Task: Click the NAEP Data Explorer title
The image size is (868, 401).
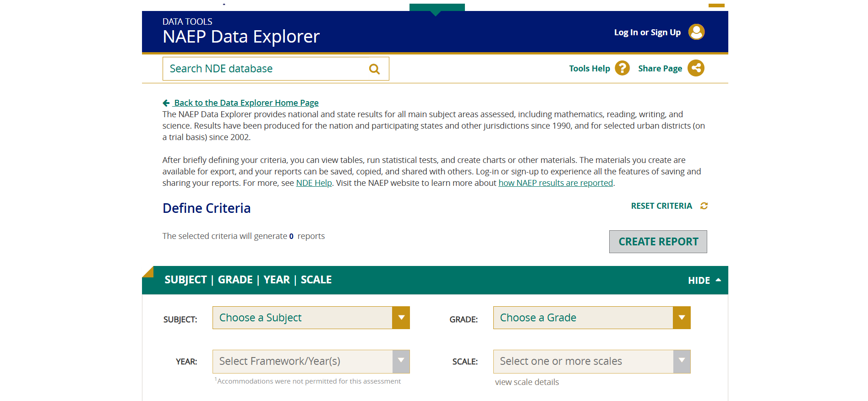Action: (x=241, y=37)
